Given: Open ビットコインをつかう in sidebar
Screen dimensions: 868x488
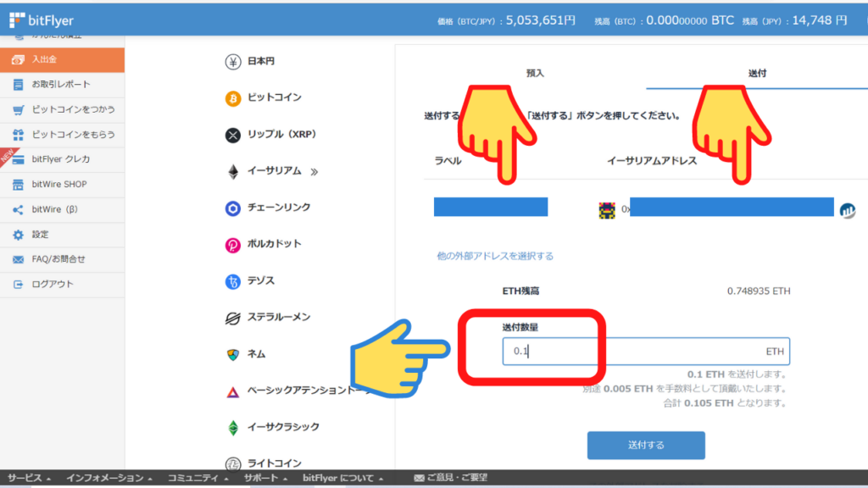Looking at the screenshot, I should [62, 109].
